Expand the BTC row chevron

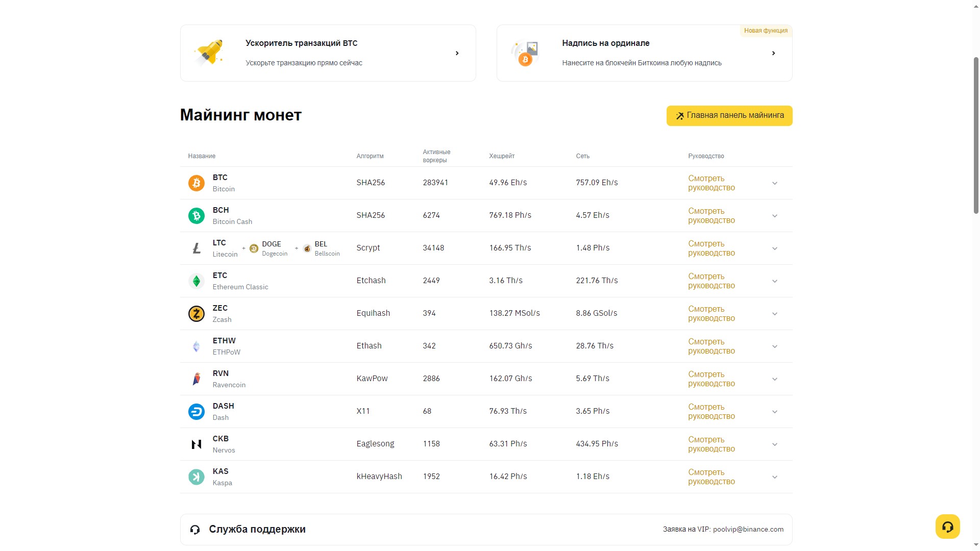(x=775, y=183)
